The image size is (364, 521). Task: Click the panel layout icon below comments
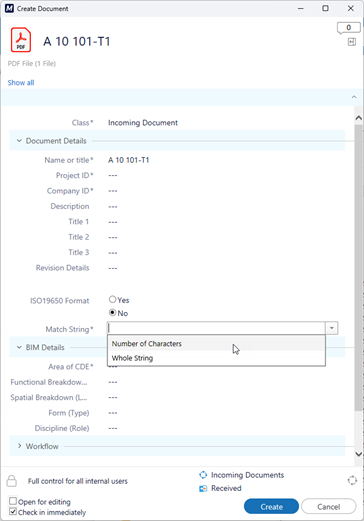coord(352,42)
